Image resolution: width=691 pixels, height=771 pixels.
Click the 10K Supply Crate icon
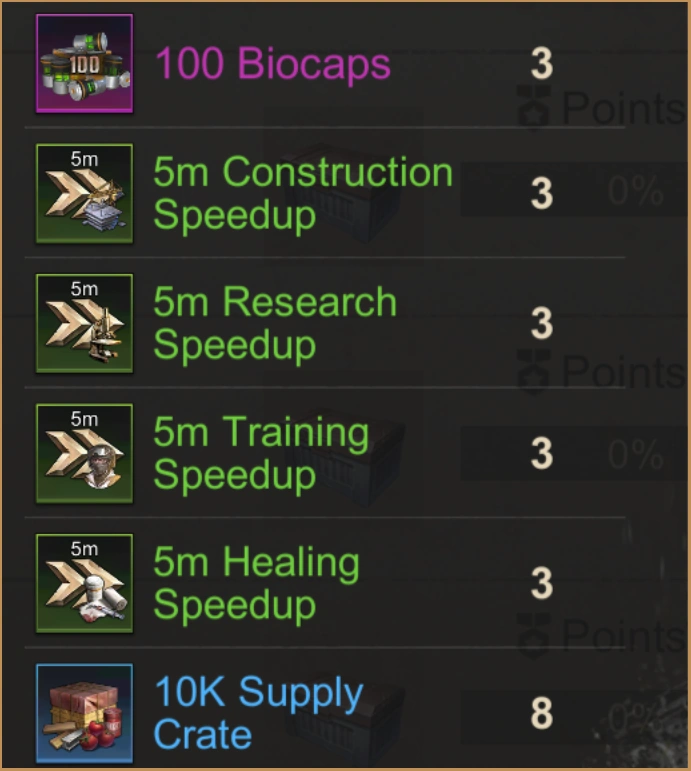85,713
